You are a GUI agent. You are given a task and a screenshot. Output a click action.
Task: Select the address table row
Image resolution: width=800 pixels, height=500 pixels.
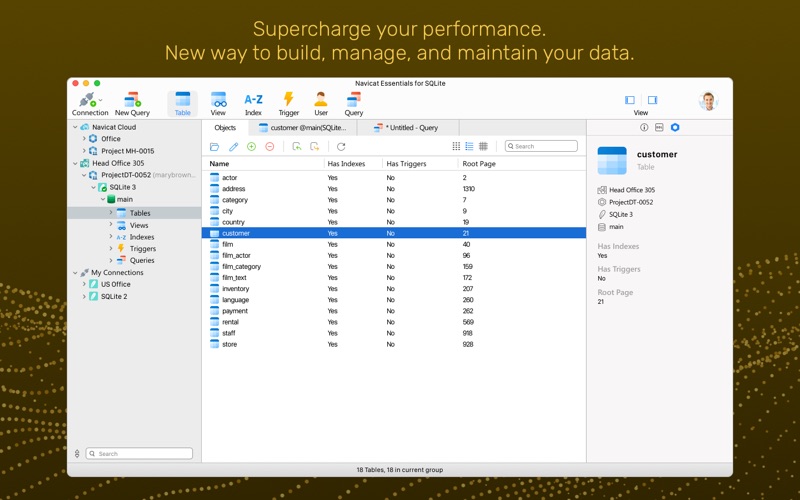click(x=394, y=189)
